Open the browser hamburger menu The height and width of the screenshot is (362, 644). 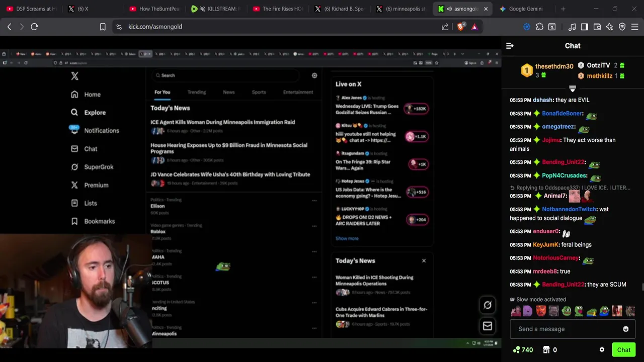(635, 27)
